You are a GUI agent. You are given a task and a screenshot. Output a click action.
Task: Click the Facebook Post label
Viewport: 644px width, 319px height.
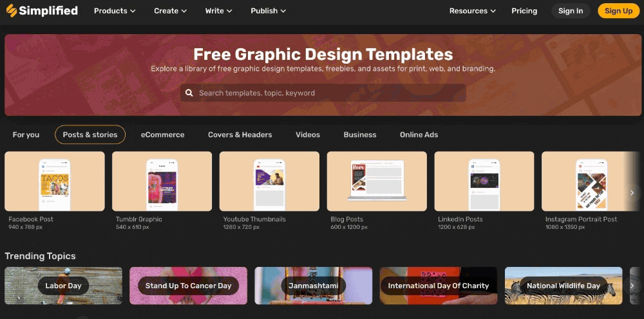click(x=31, y=219)
